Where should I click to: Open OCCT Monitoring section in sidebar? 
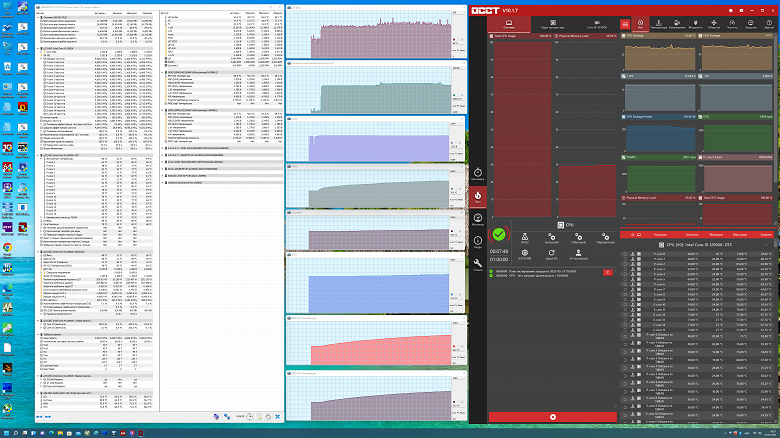478,219
